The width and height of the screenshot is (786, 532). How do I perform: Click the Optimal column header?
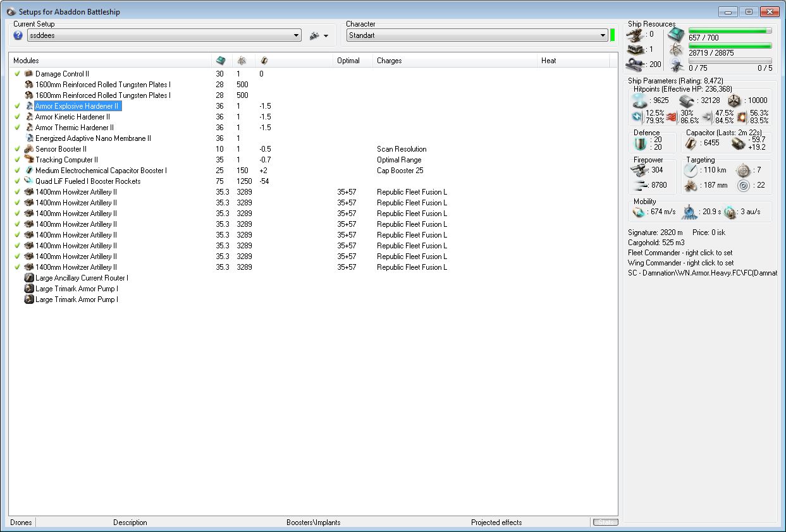click(353, 61)
